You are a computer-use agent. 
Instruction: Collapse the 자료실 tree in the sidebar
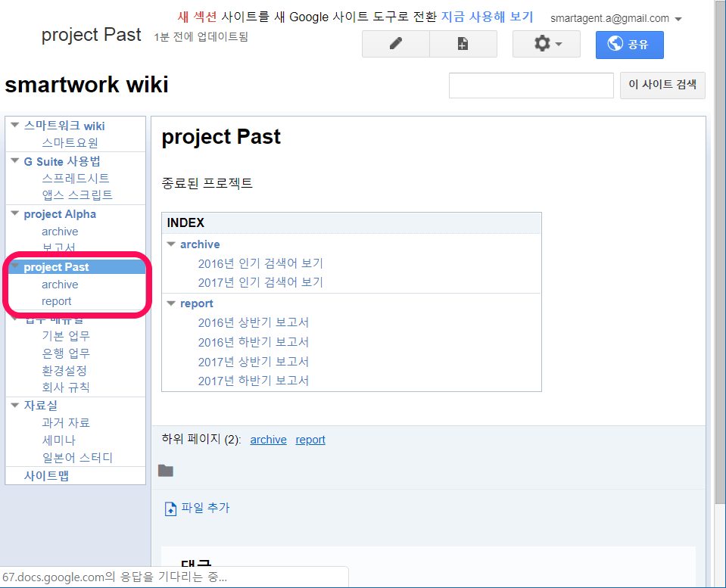(x=14, y=405)
